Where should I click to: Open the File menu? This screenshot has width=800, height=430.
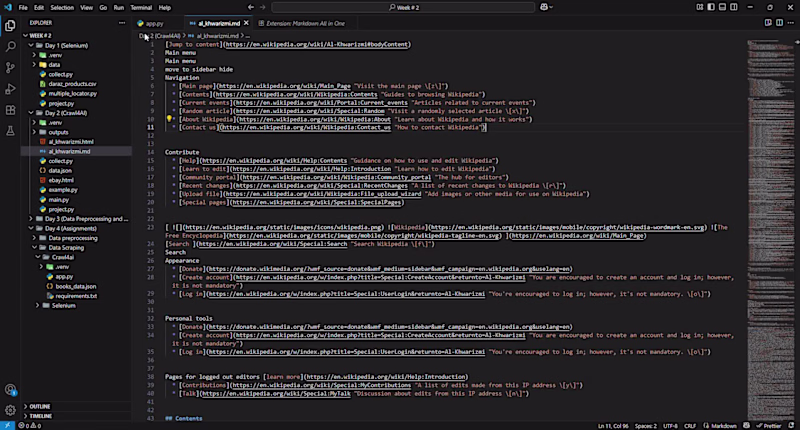[x=23, y=8]
